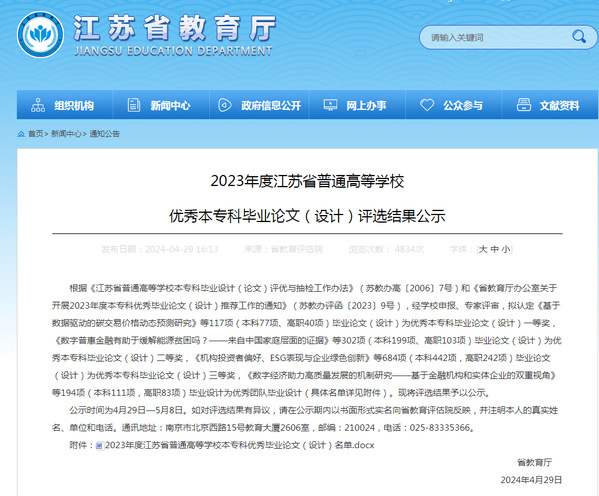
Task: Set font size to 小 (small)
Action: (506, 249)
